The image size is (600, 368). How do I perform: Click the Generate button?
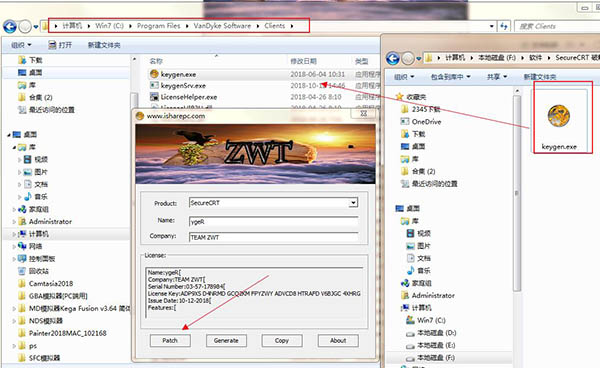(226, 340)
